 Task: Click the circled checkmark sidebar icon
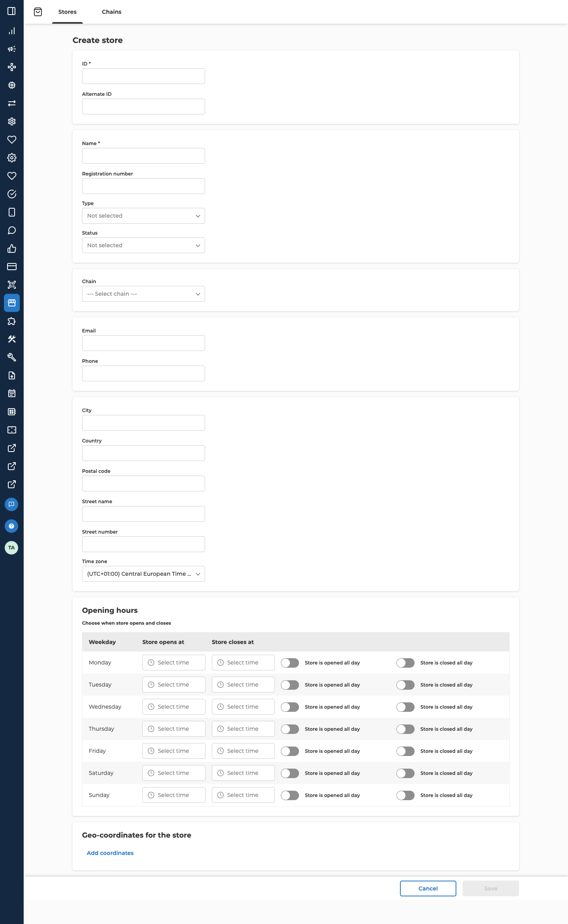pyautogui.click(x=12, y=194)
